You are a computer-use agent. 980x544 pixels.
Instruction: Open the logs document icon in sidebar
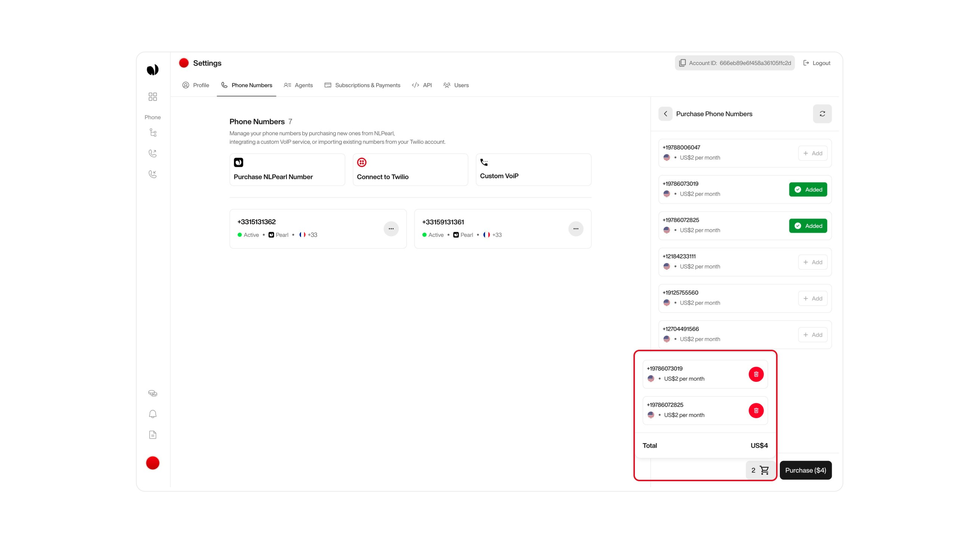pyautogui.click(x=152, y=435)
